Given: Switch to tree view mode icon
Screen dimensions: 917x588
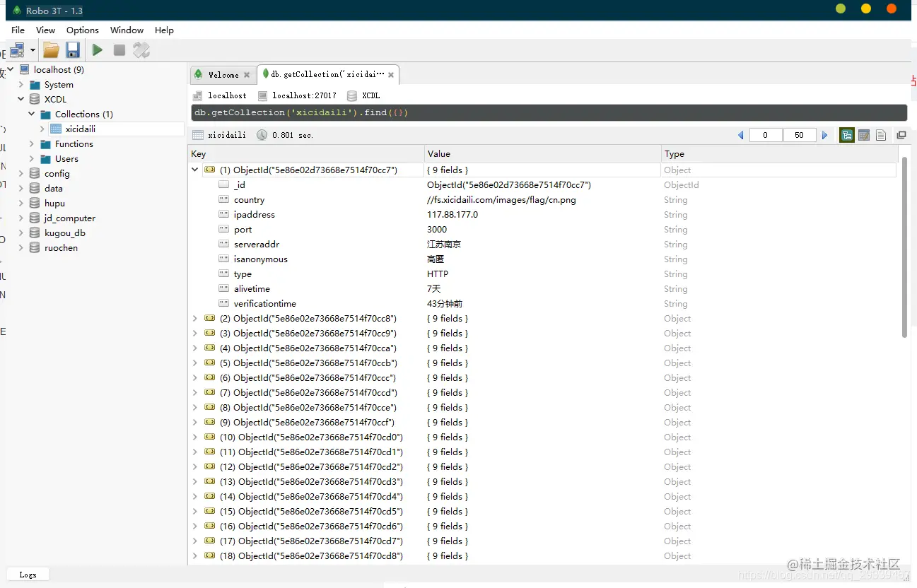Looking at the screenshot, I should click(x=846, y=135).
